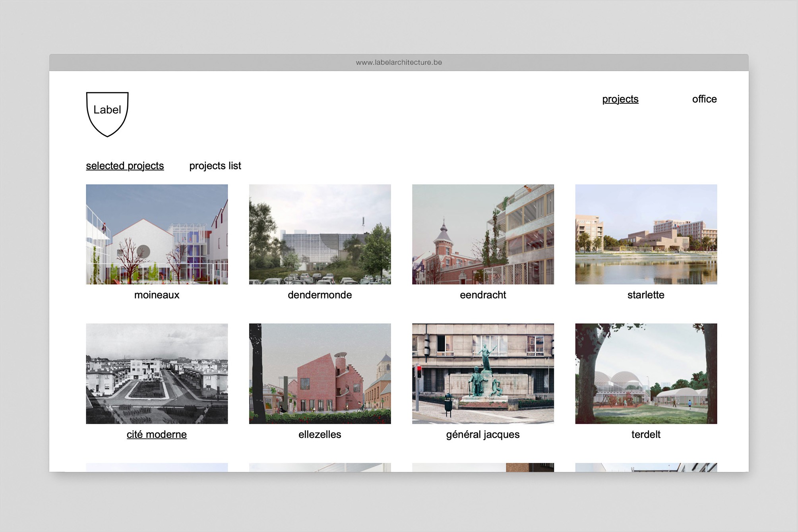Click the dendermonde caption text

coord(320,295)
